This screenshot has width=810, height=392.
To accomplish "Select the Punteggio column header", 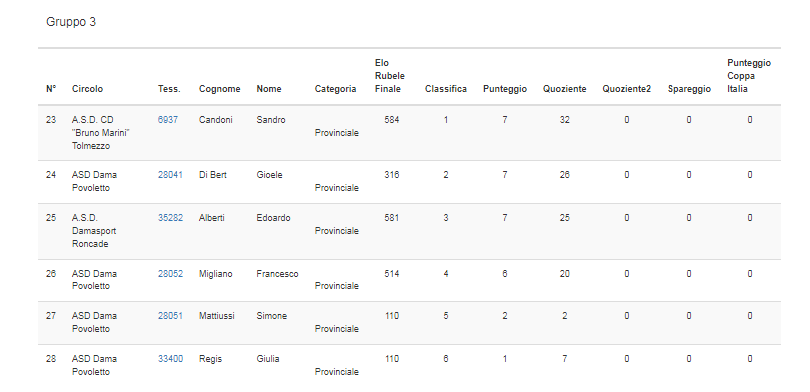I will coord(505,89).
